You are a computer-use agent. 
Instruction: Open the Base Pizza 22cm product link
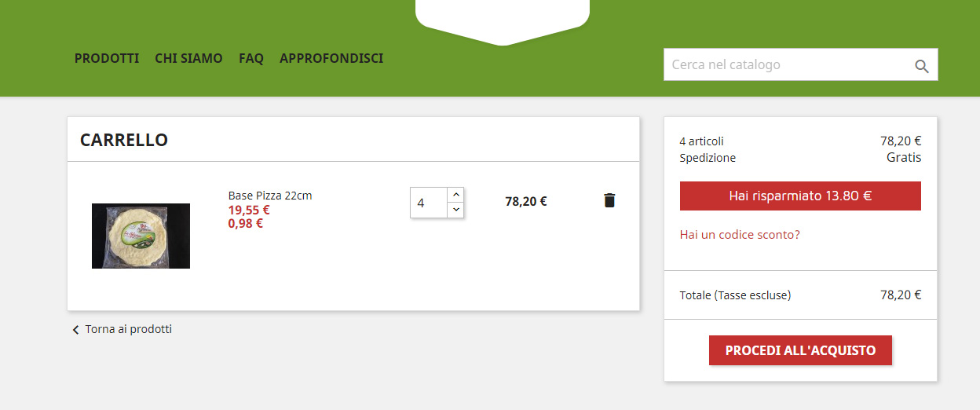click(270, 196)
